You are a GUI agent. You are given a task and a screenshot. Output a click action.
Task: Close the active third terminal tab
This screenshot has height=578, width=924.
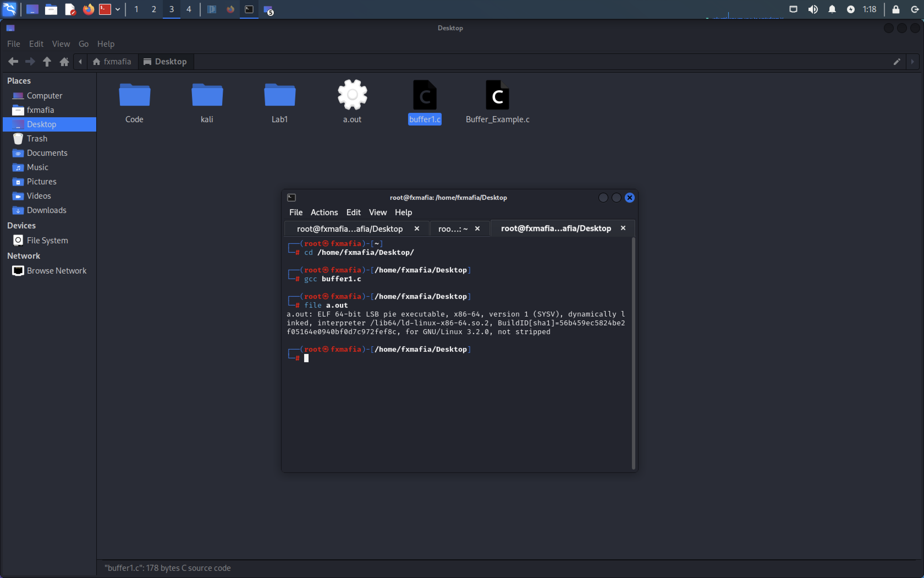click(623, 228)
